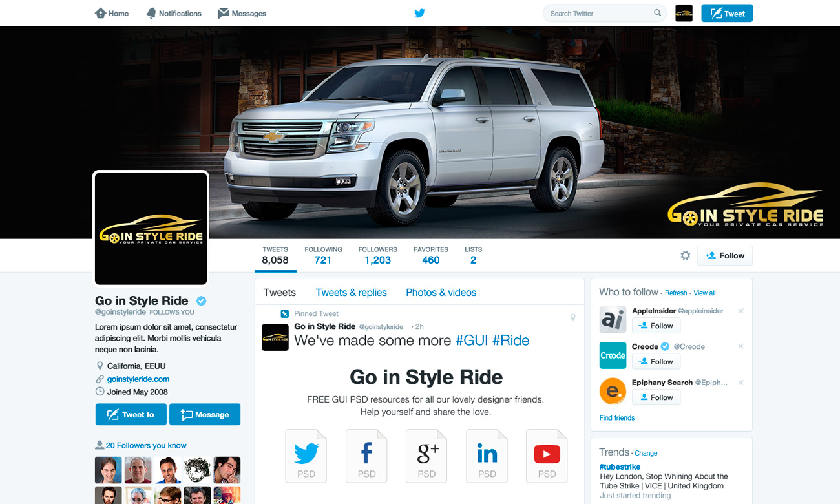
Task: Open the Followers tab showing 1,203
Action: coord(377,255)
